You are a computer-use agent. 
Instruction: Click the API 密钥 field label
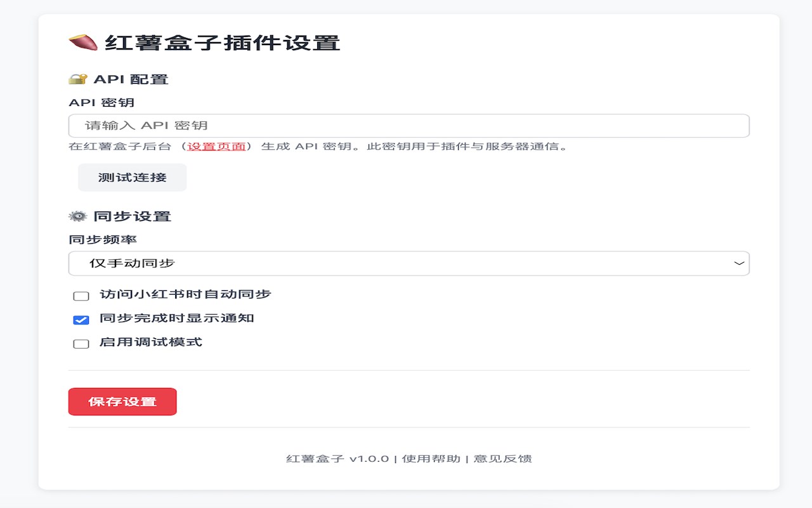tap(101, 102)
